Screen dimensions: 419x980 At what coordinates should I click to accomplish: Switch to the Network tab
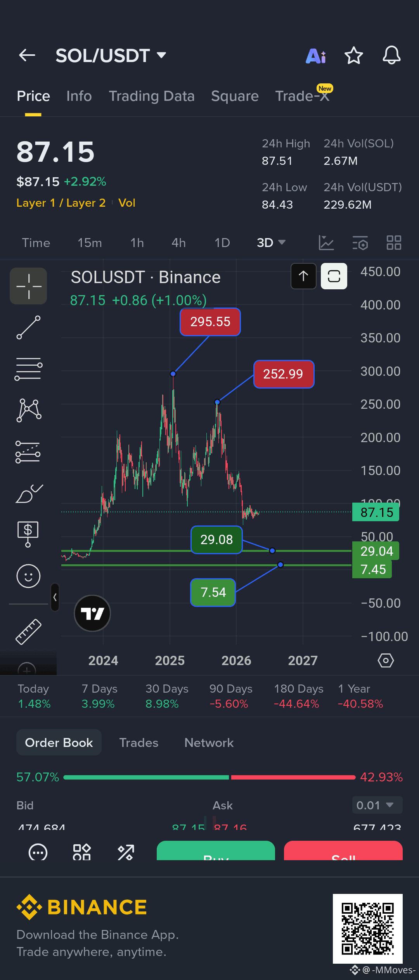coord(209,743)
